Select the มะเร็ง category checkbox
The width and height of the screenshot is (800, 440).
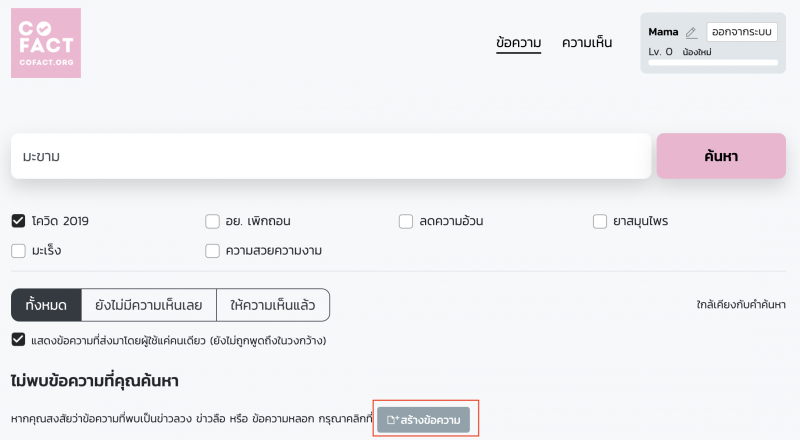tap(18, 251)
